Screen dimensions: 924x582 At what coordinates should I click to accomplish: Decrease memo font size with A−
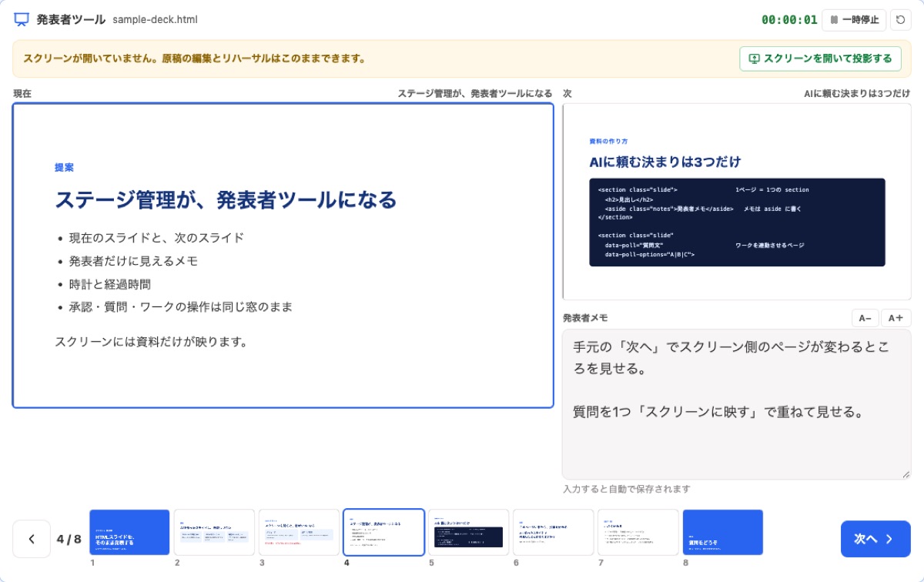[865, 318]
